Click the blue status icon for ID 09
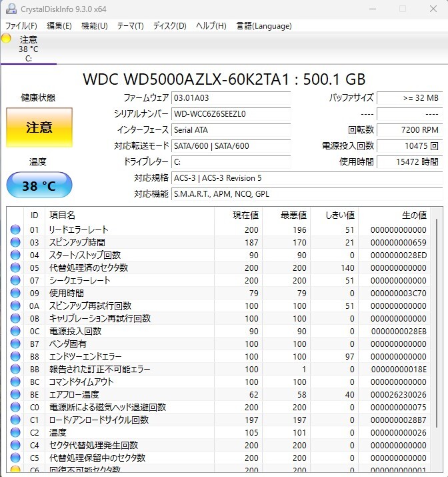The width and height of the screenshot is (448, 477). tap(15, 293)
